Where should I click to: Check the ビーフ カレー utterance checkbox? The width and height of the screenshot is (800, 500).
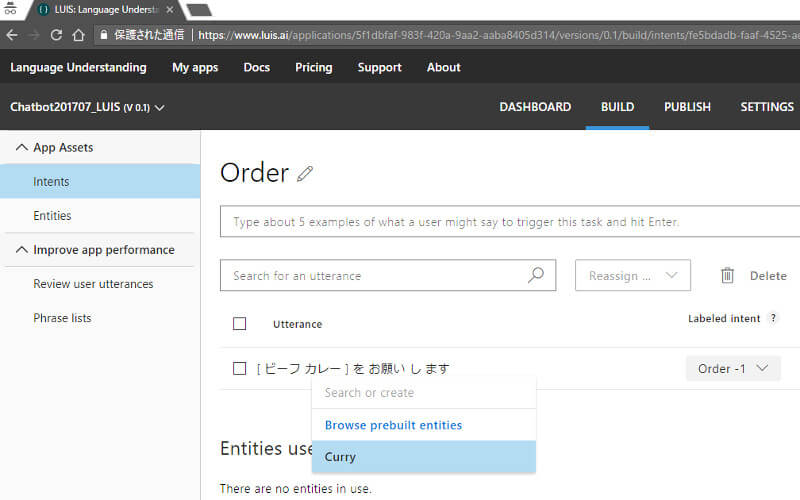coord(239,368)
